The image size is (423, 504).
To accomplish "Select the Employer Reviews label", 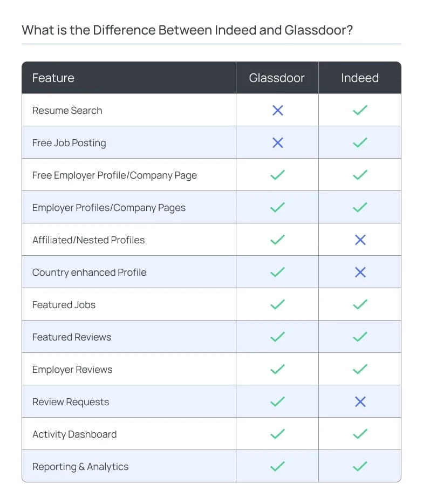I will tap(72, 370).
